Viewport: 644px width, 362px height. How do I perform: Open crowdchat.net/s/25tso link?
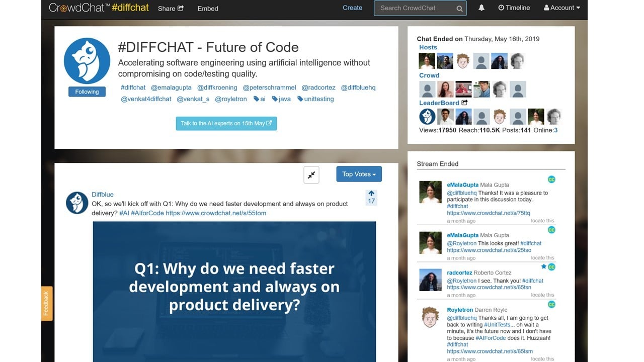point(489,250)
